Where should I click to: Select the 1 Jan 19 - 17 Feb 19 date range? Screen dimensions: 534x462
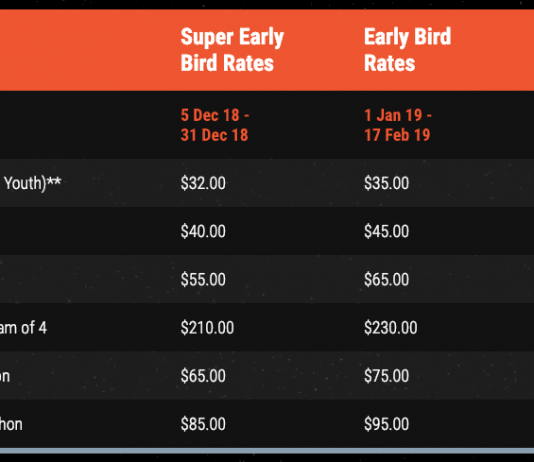tap(398, 125)
